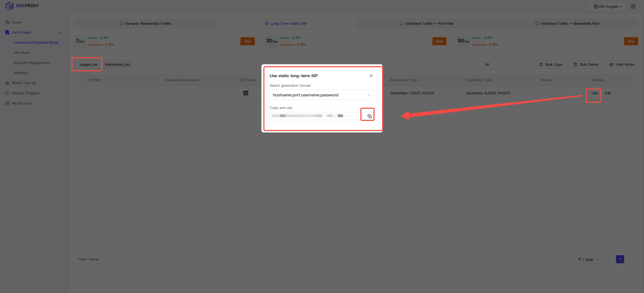644x293 pixels.
Task: Check the select-all checkbox in table header
Action: pyautogui.click(x=80, y=80)
